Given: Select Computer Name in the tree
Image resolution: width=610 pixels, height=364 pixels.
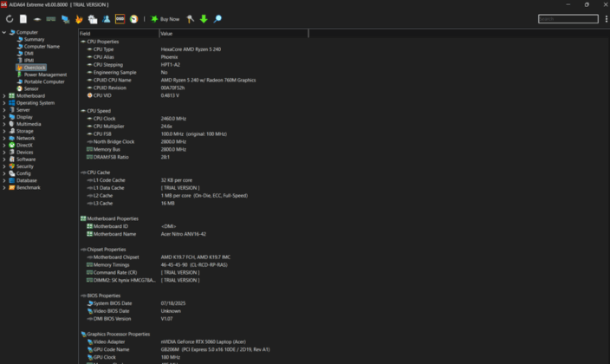Looking at the screenshot, I should pos(42,46).
